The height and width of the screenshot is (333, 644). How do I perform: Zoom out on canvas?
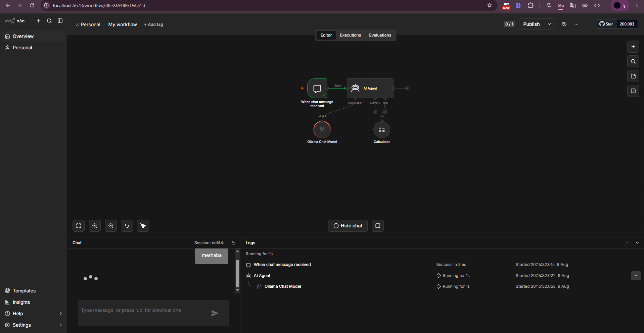tap(111, 226)
